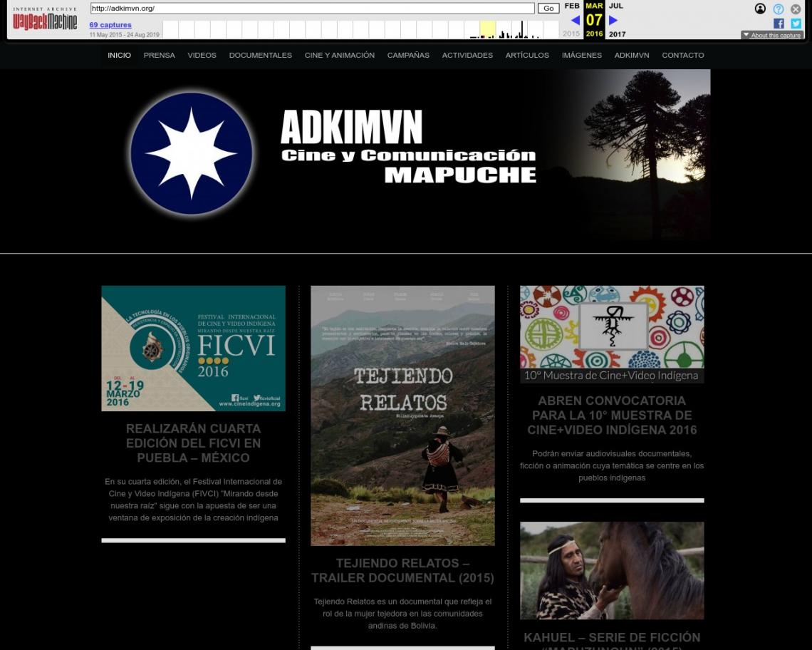
Task: Close the Wayback toolbar
Action: (x=796, y=9)
